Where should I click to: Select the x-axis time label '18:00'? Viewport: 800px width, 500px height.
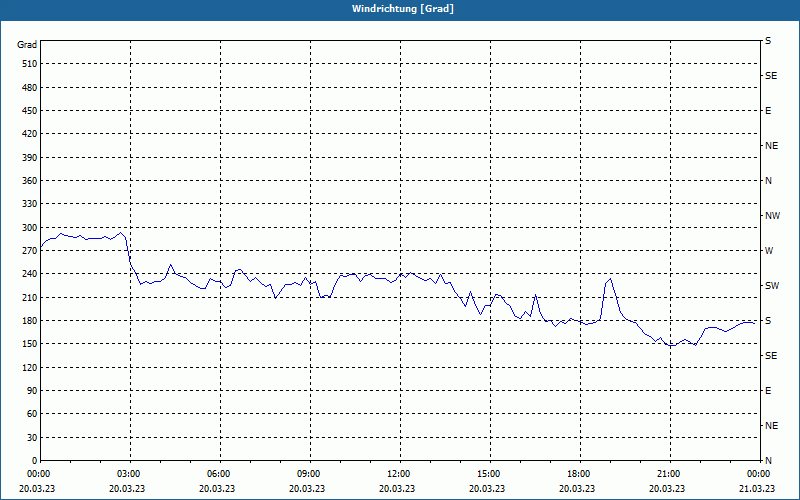coord(578,474)
